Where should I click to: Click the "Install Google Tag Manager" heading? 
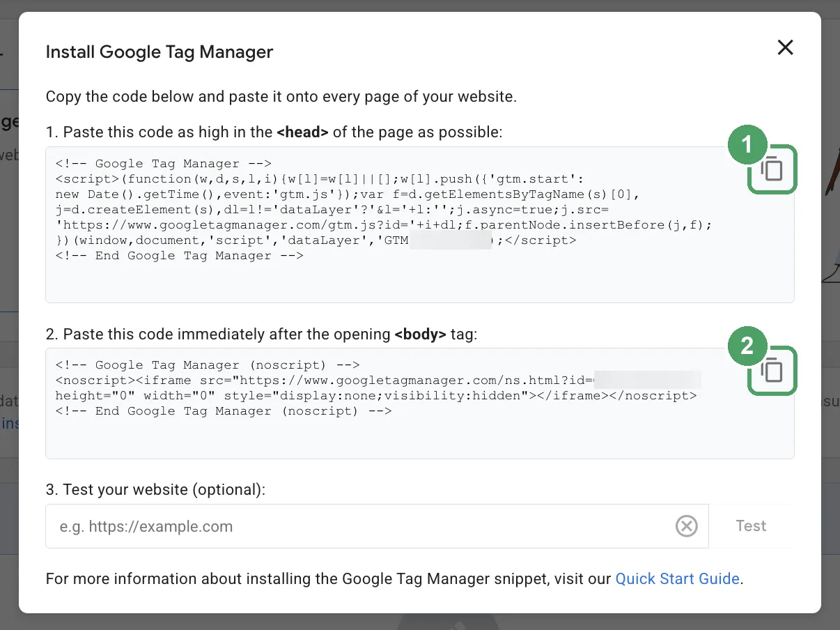coord(160,52)
